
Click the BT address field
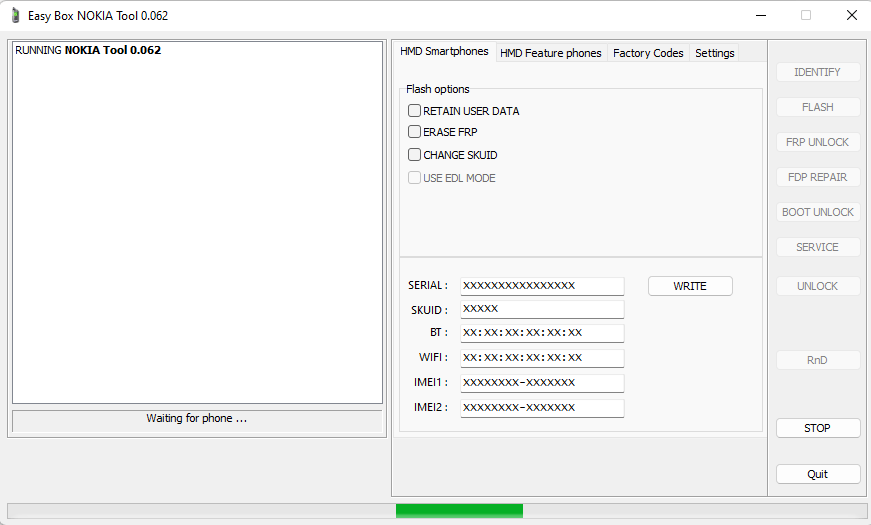(x=542, y=333)
